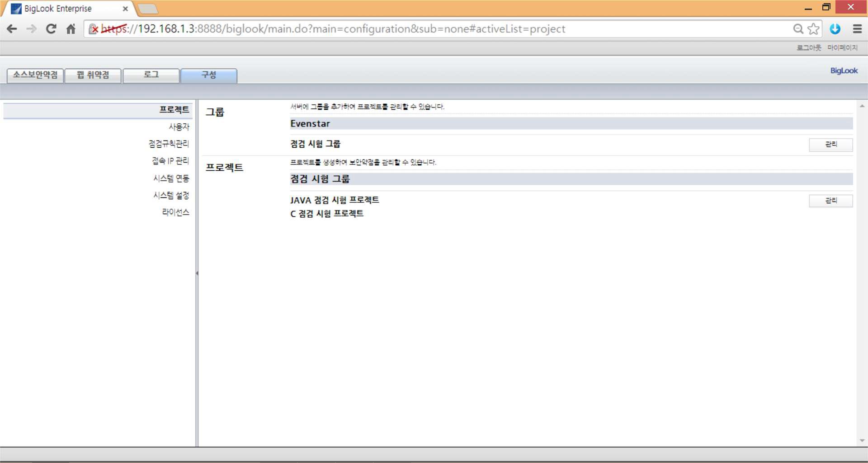868x463 pixels.
Task: Click the insecure HTTPS lock icon
Action: coord(94,29)
